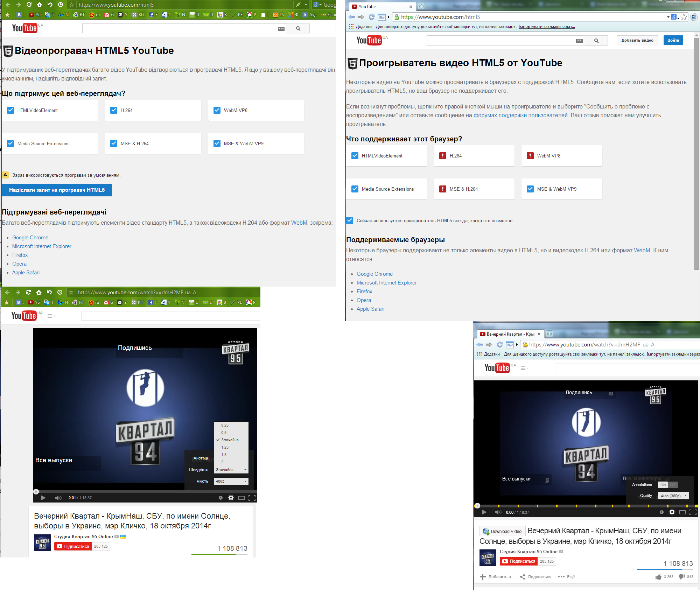
Task: Switch to theater mode in green-browser video player
Action: click(x=241, y=498)
